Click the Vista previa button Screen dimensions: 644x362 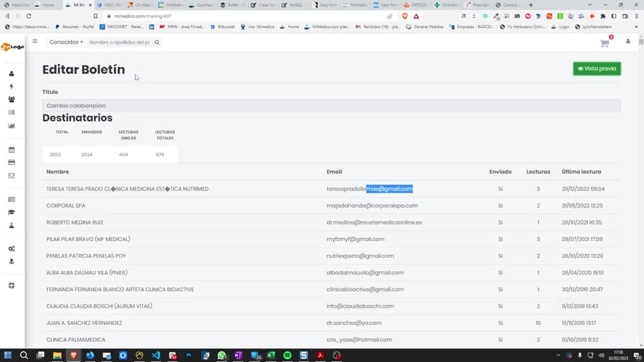pyautogui.click(x=597, y=69)
